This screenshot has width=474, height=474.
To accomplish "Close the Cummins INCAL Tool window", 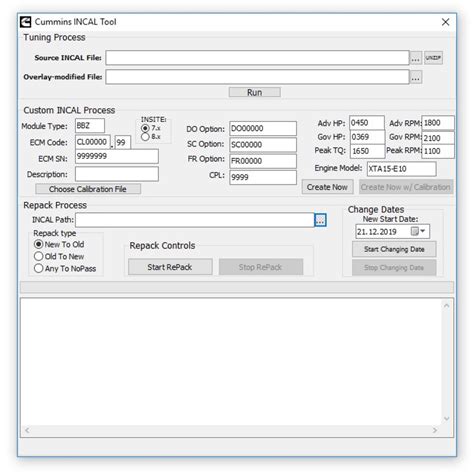I will click(445, 22).
